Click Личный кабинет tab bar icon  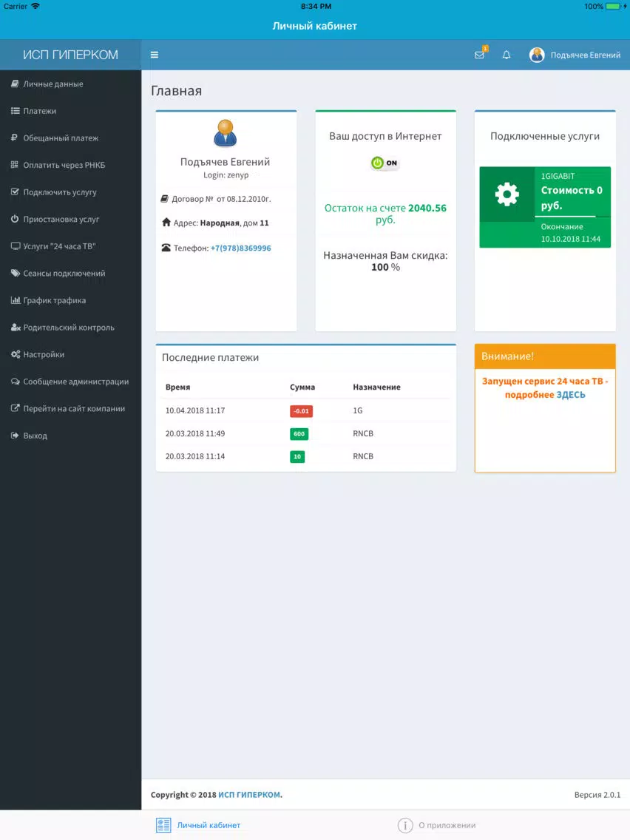tap(163, 825)
